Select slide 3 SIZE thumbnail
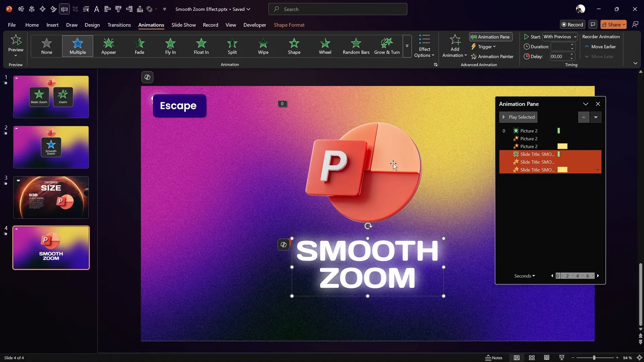Screen dimensions: 644x362 tap(51, 197)
